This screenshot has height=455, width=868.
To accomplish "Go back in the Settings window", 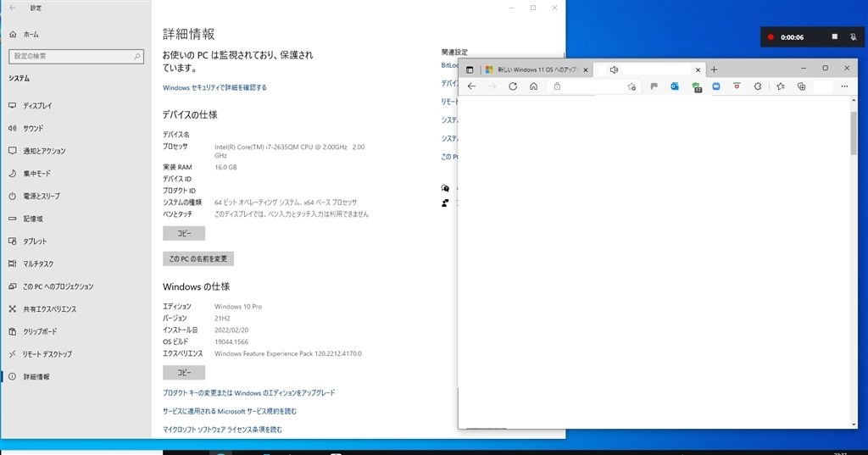I will (13, 8).
